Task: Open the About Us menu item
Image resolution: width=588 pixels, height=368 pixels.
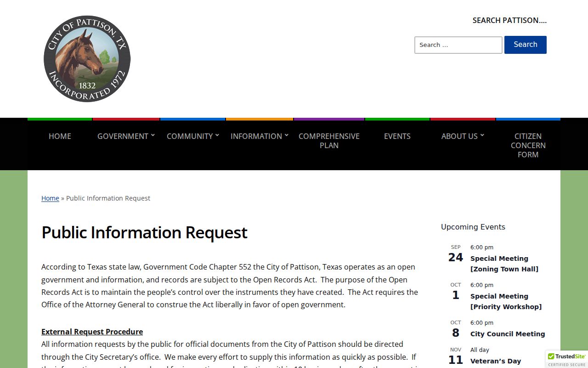Action: click(459, 136)
